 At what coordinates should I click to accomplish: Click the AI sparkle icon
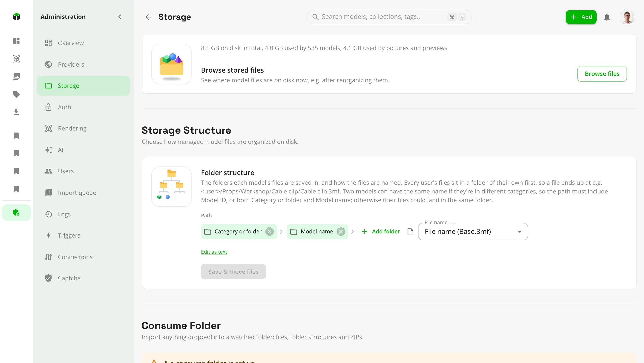[x=48, y=150]
